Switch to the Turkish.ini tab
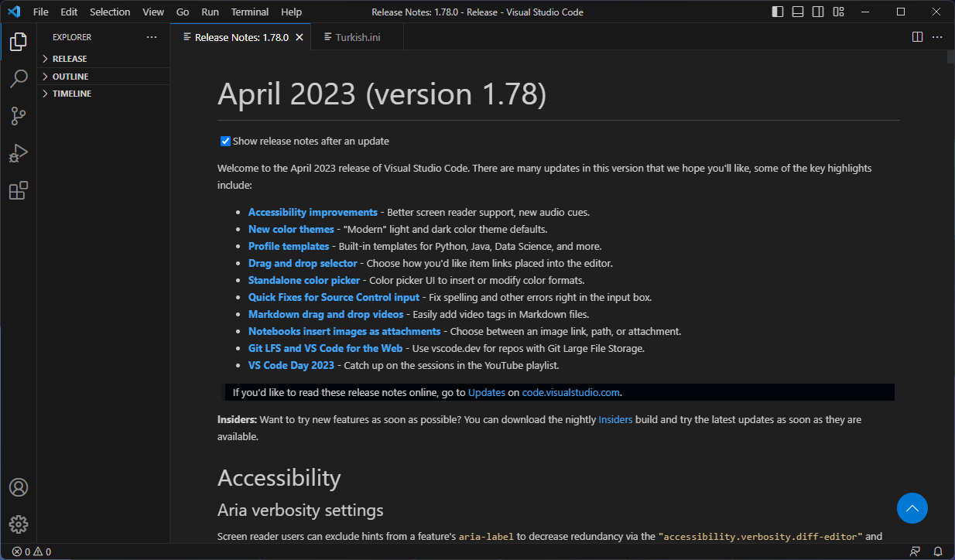 358,37
